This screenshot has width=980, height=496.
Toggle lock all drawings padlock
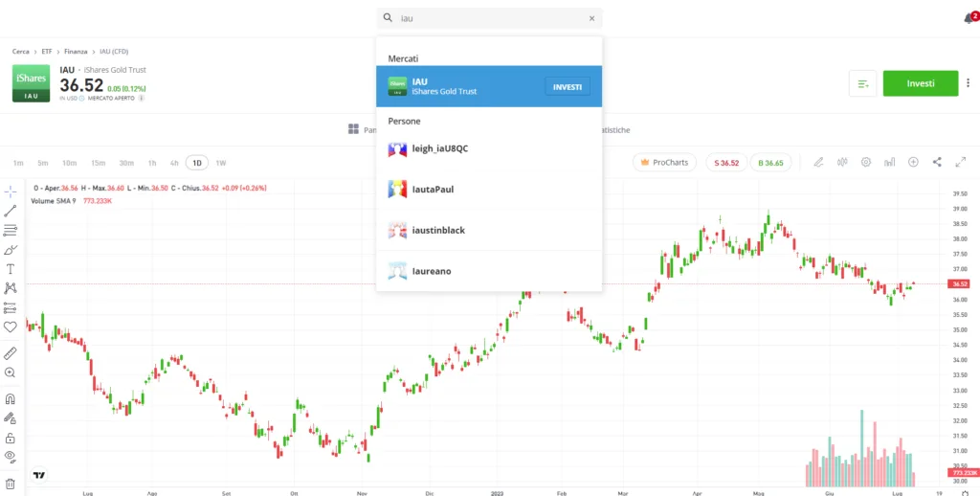coord(10,438)
